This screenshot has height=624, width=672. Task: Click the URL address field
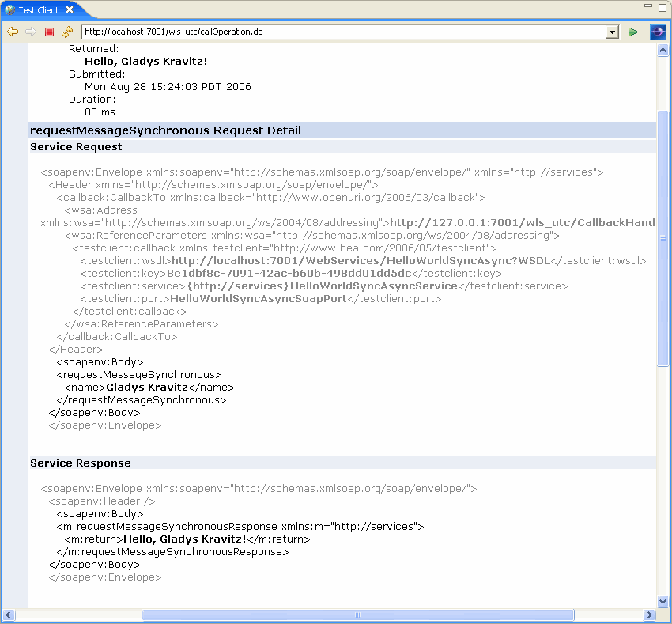tap(343, 32)
